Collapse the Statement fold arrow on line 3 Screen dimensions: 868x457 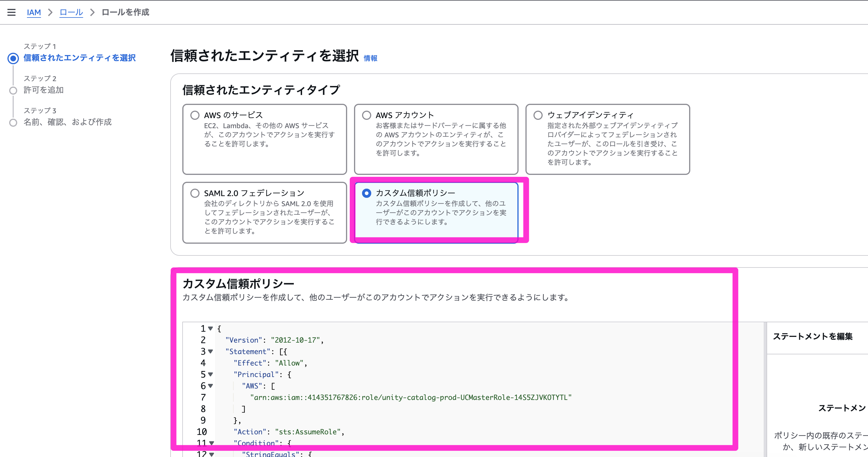tap(211, 351)
